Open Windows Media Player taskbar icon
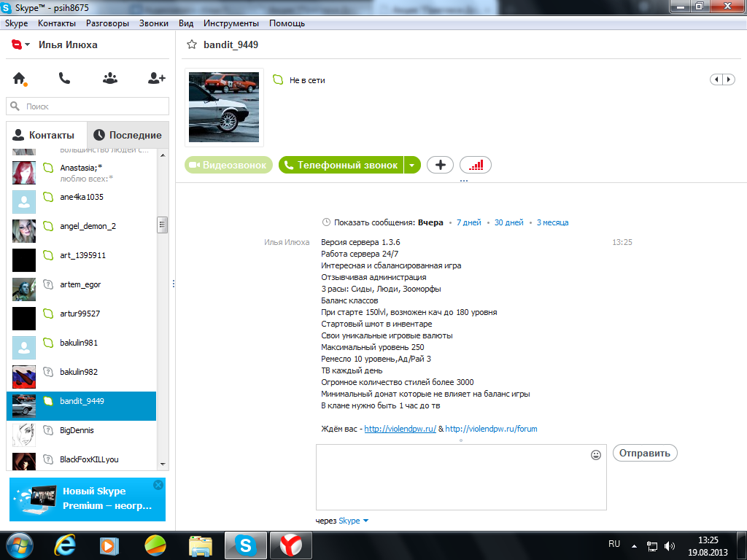Image resolution: width=747 pixels, height=560 pixels. pos(109,545)
